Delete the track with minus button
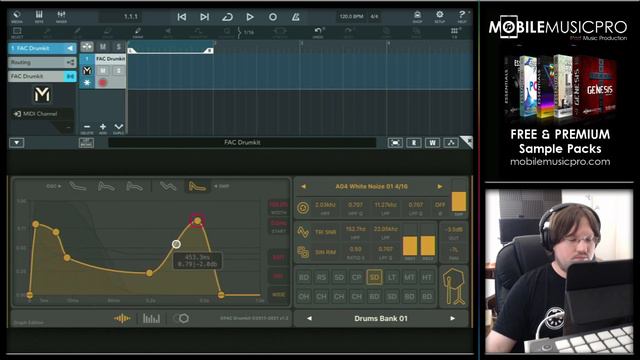This screenshot has width=640, height=360. (87, 128)
